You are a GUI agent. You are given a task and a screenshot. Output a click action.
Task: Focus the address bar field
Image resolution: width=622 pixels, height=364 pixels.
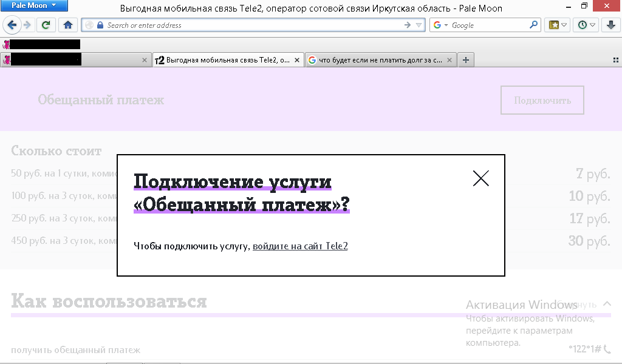[253, 25]
